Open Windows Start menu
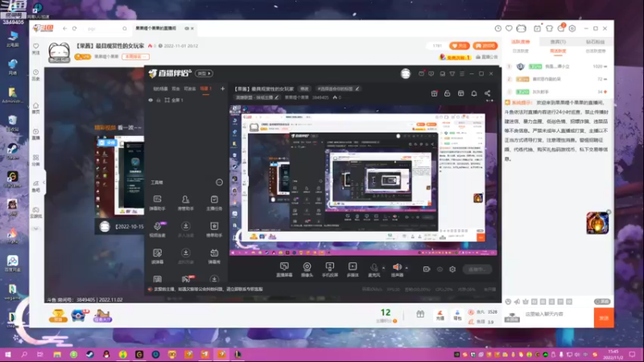This screenshot has width=644, height=362. click(x=8, y=354)
